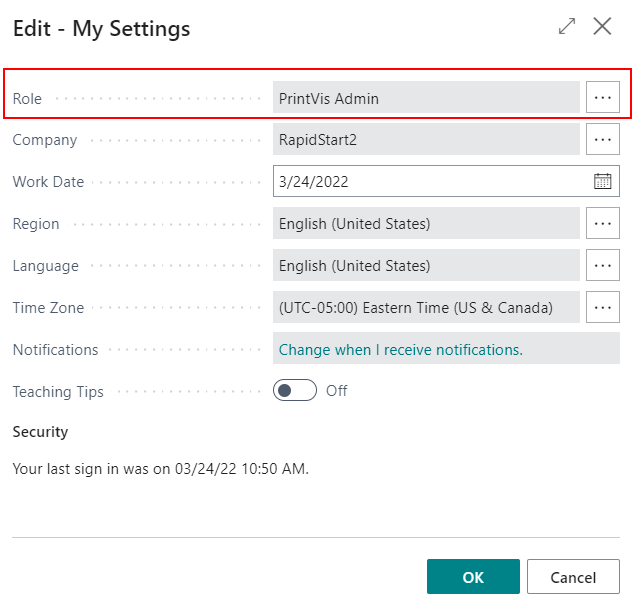This screenshot has height=605, width=637.
Task: Open the Language lookup ellipsis button
Action: click(602, 265)
